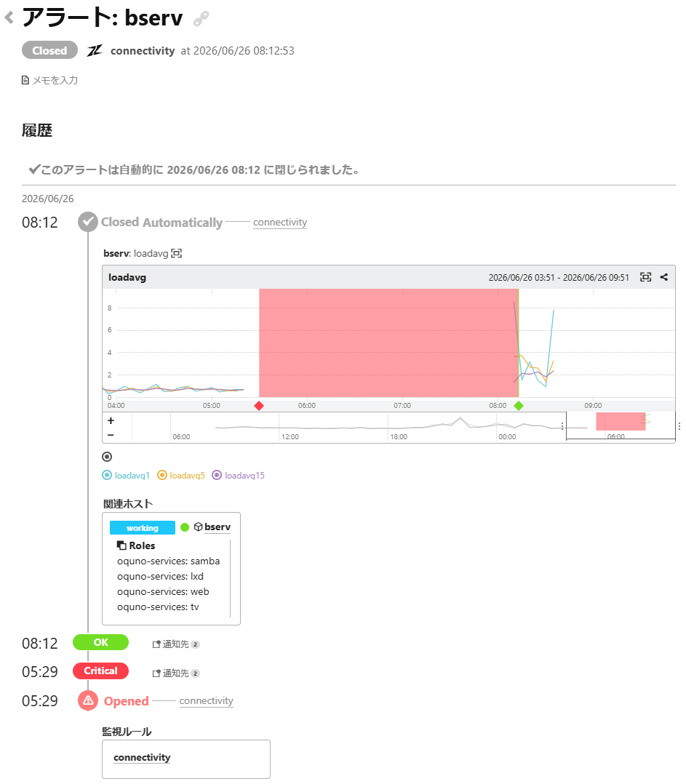This screenshot has height=784, width=686.
Task: Click the graph time range text
Action: [559, 278]
